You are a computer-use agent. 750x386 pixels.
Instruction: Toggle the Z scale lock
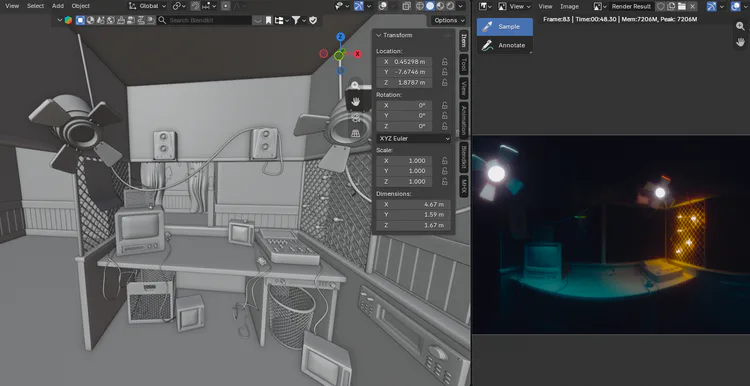[x=444, y=182]
